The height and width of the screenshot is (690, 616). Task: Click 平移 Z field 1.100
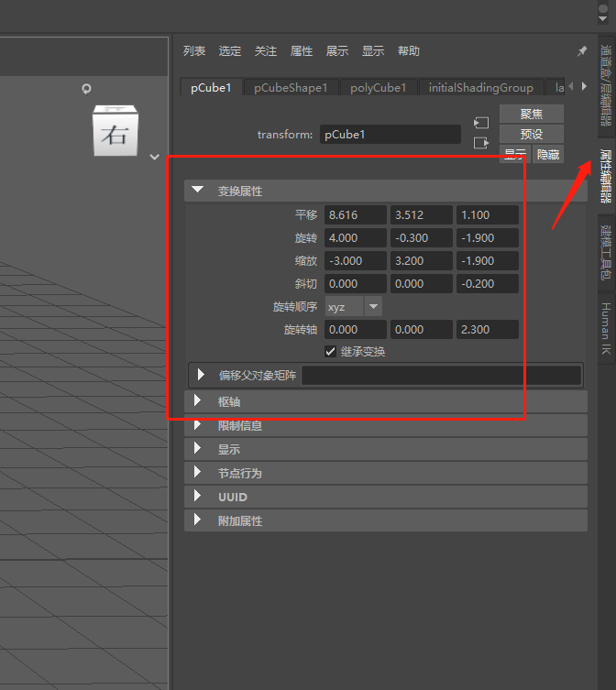488,214
